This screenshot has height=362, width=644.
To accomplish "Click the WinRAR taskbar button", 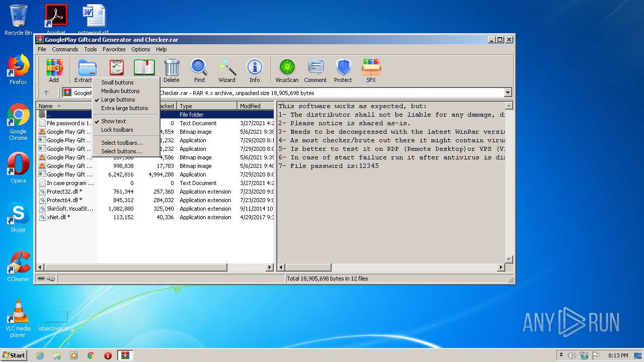I will 125,355.
